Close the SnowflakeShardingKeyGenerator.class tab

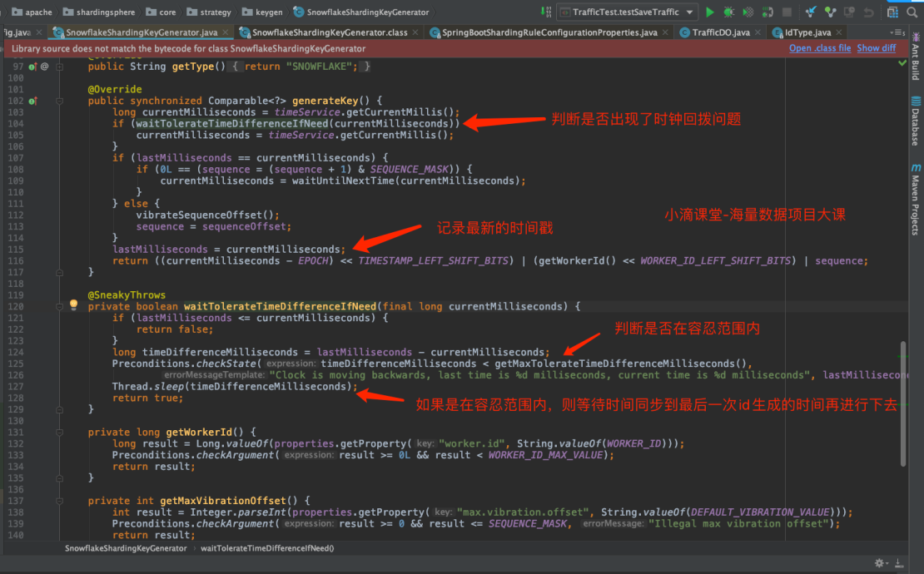415,32
